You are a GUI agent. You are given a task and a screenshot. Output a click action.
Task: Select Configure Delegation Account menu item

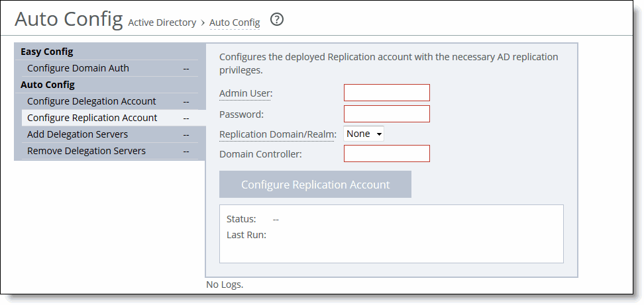[x=110, y=101]
